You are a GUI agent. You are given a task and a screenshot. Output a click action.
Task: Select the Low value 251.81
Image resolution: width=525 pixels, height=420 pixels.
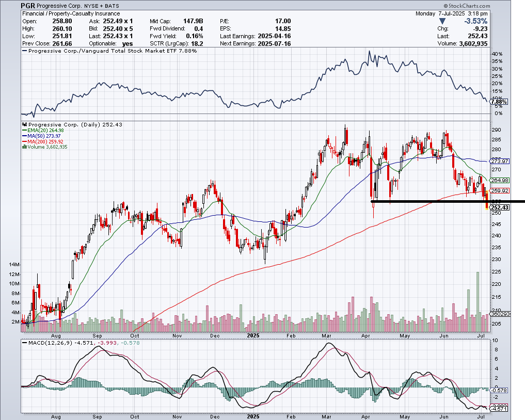coord(62,36)
